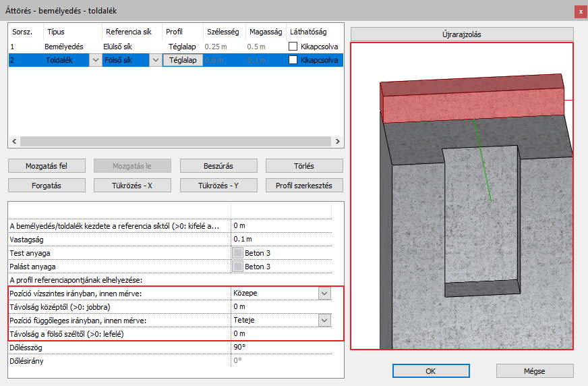Click the Test anyaga Beton 3 material swatch

tap(237, 253)
